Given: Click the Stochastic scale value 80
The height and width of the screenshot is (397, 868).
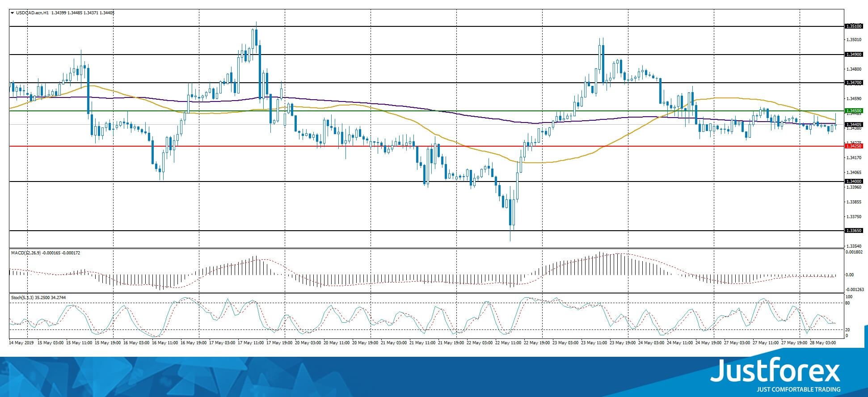Looking at the screenshot, I should (x=848, y=303).
